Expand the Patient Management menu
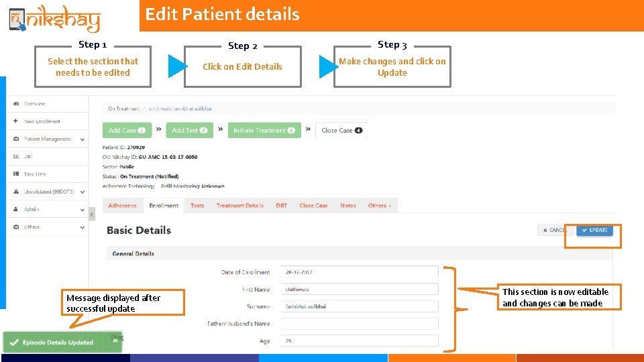 pyautogui.click(x=82, y=139)
